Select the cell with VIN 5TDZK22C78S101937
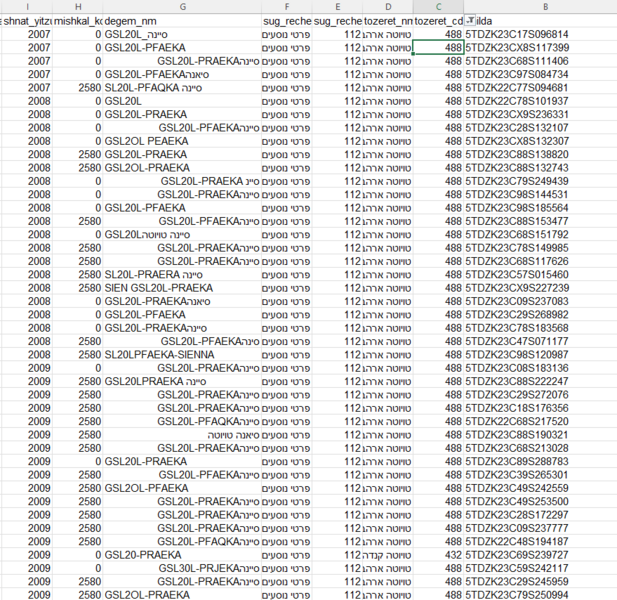The width and height of the screenshot is (617, 600). coord(540,101)
